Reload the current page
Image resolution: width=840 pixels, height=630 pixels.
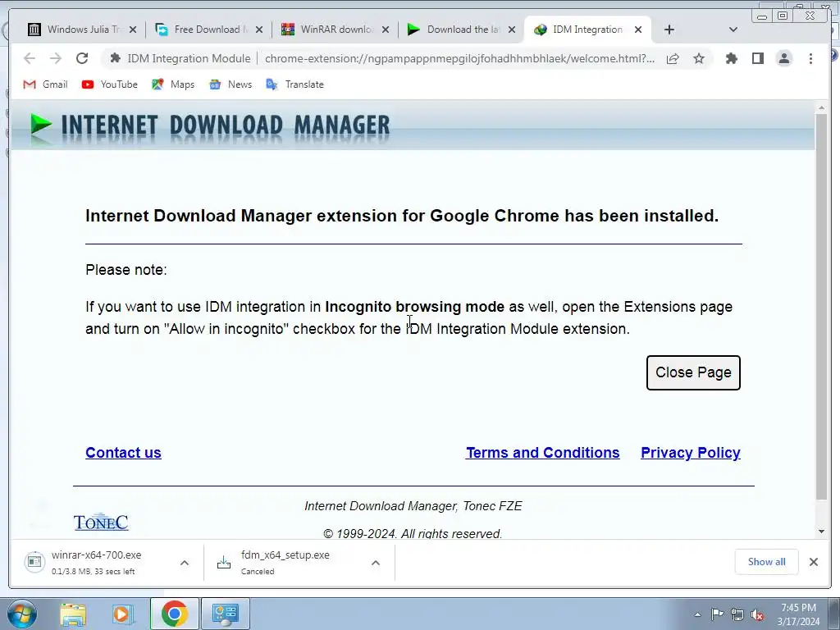point(82,58)
